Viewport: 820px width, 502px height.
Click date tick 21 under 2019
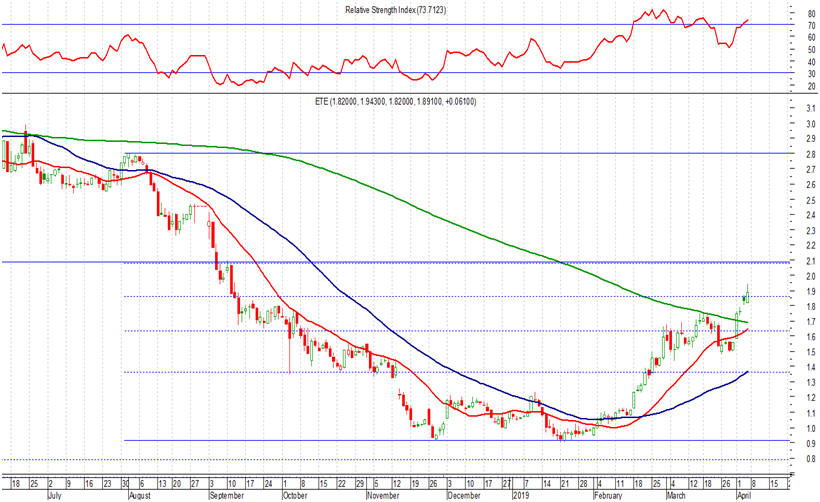pos(565,484)
